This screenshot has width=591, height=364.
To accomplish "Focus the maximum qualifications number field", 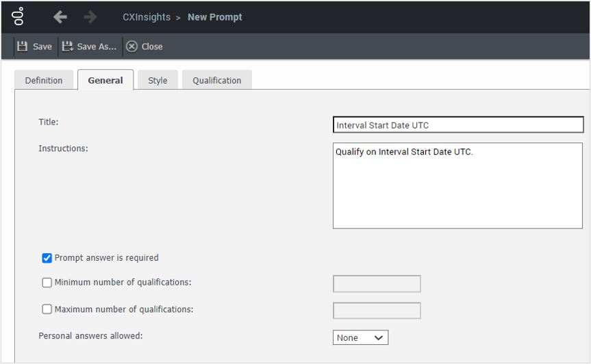I will coord(377,311).
